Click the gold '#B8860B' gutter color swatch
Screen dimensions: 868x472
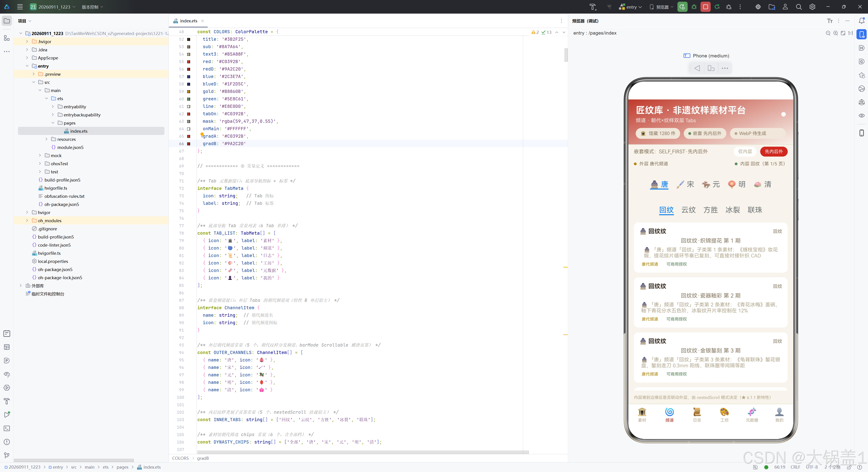point(189,92)
